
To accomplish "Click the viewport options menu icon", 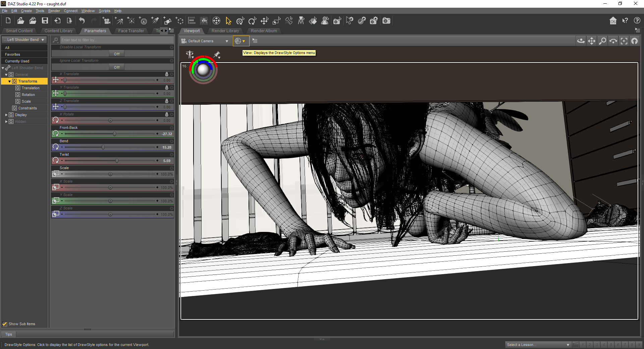I will pos(255,41).
